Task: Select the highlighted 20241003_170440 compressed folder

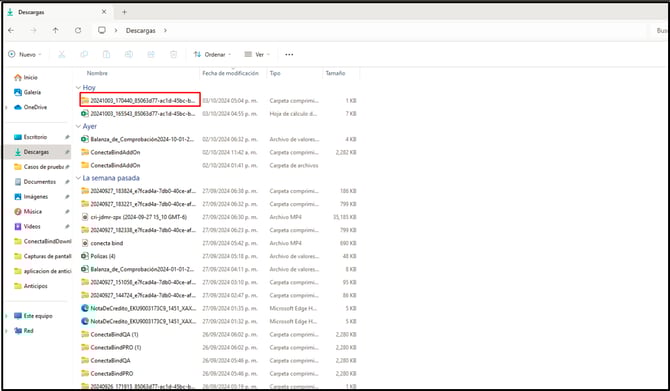Action: (140, 100)
